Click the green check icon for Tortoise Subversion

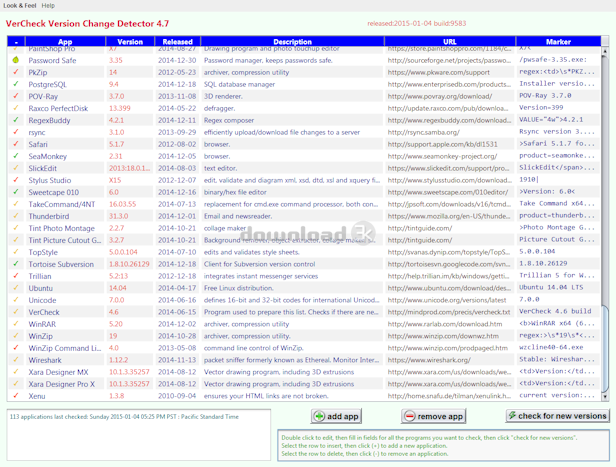pyautogui.click(x=16, y=264)
